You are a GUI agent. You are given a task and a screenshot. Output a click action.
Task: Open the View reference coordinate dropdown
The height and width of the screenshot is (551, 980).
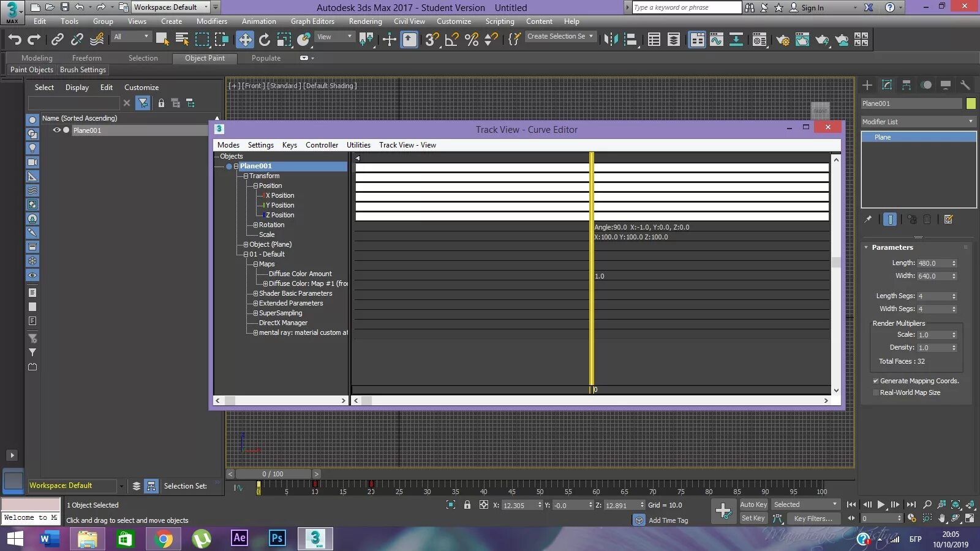pyautogui.click(x=334, y=37)
